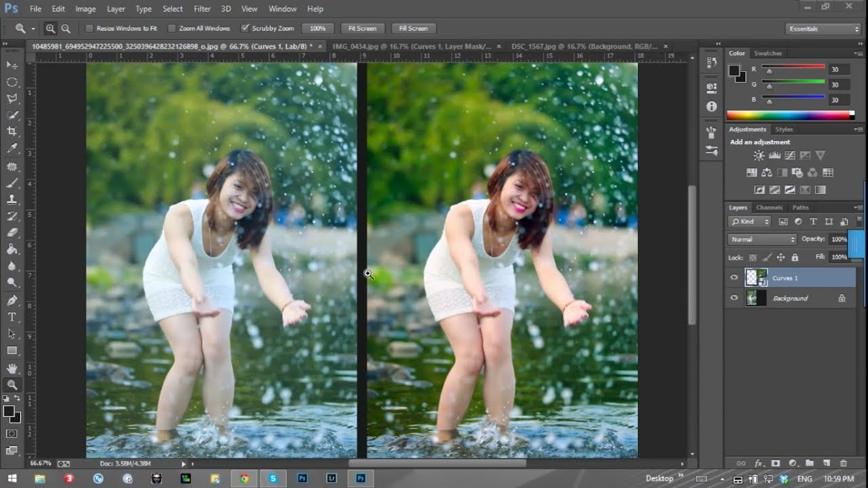Open the Filter menu
This screenshot has width=868, height=488.
[202, 9]
